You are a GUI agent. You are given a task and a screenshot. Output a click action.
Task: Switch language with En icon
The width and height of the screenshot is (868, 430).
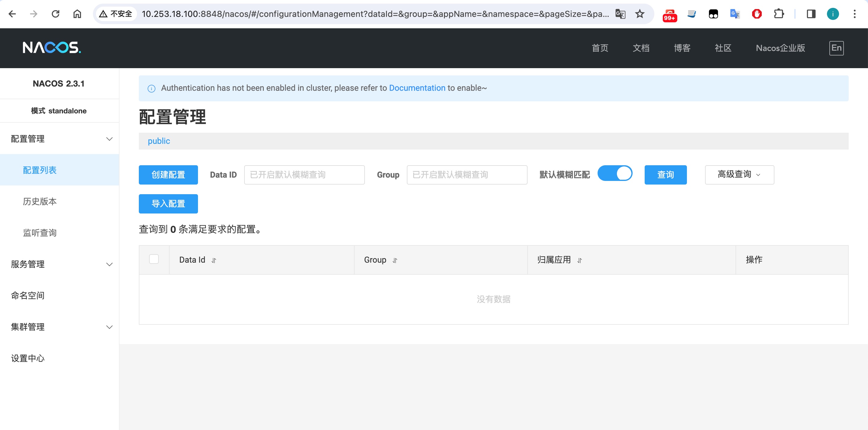[836, 48]
